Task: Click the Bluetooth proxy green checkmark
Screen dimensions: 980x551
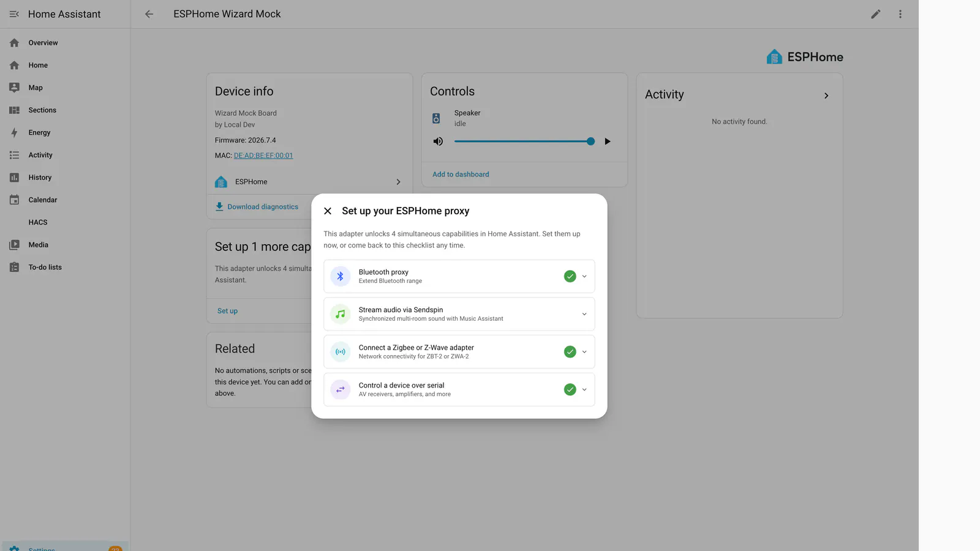Action: pyautogui.click(x=570, y=276)
